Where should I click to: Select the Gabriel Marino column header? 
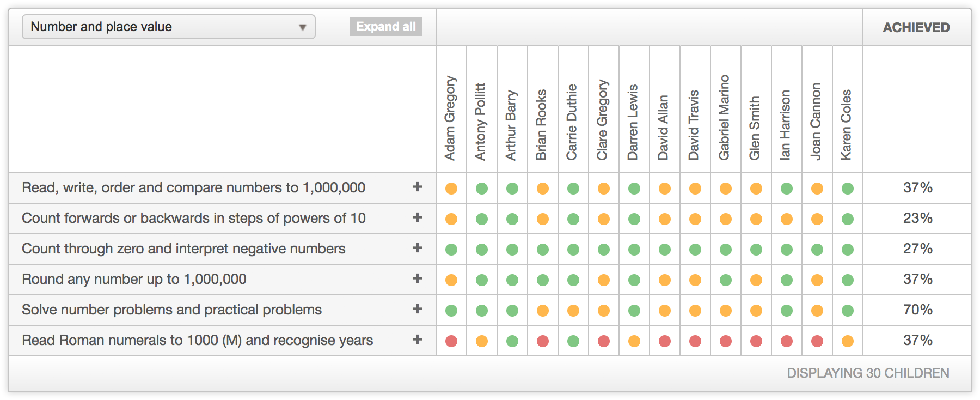click(x=724, y=118)
